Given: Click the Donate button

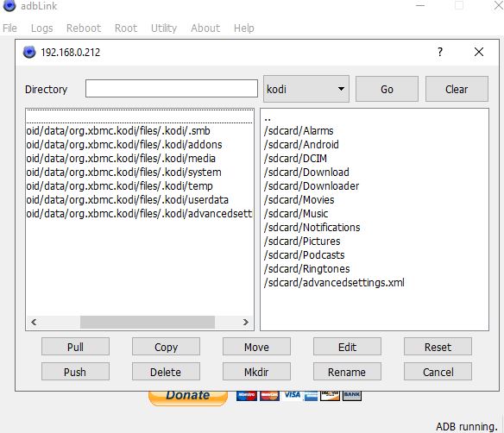Looking at the screenshot, I should tap(188, 398).
